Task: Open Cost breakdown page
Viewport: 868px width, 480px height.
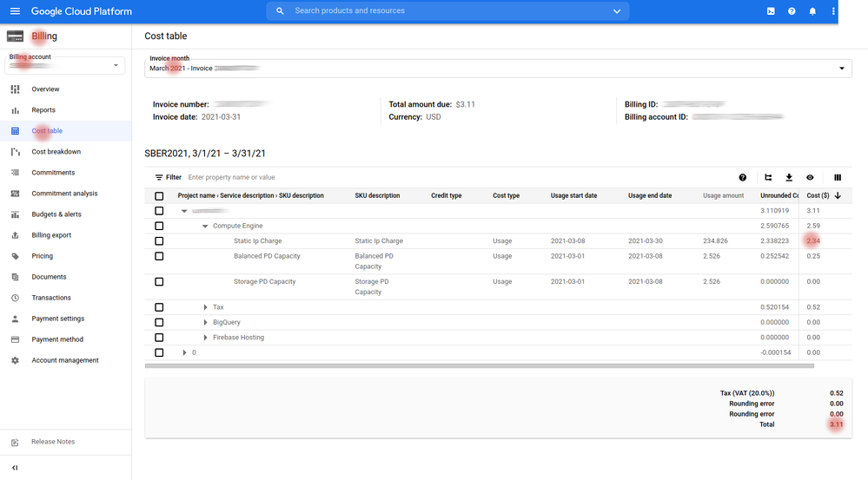Action: click(56, 152)
